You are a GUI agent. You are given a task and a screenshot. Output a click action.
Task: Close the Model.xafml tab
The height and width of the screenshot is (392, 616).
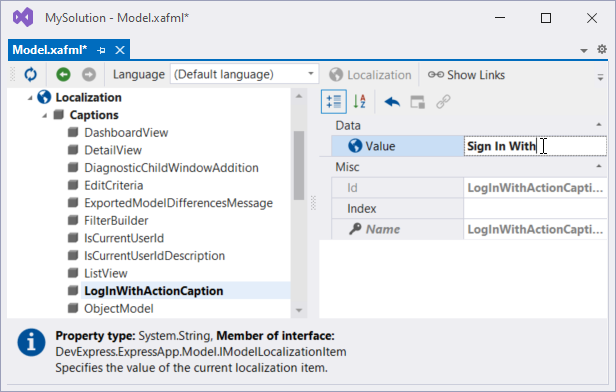pyautogui.click(x=120, y=50)
